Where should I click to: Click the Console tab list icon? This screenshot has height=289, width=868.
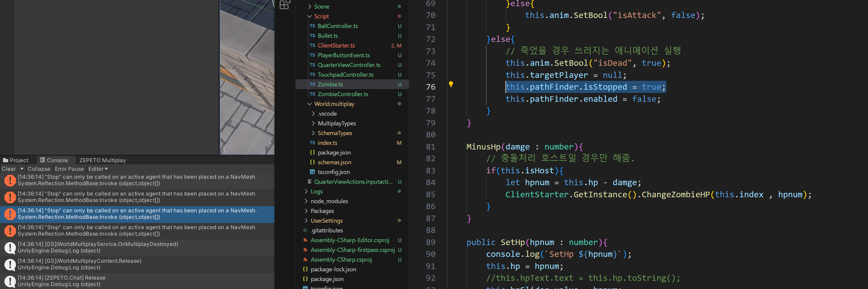(x=42, y=160)
